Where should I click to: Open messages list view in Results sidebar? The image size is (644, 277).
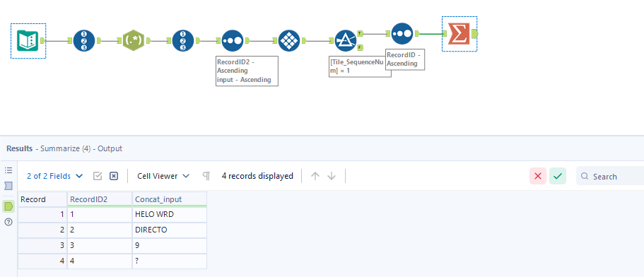[x=8, y=170]
